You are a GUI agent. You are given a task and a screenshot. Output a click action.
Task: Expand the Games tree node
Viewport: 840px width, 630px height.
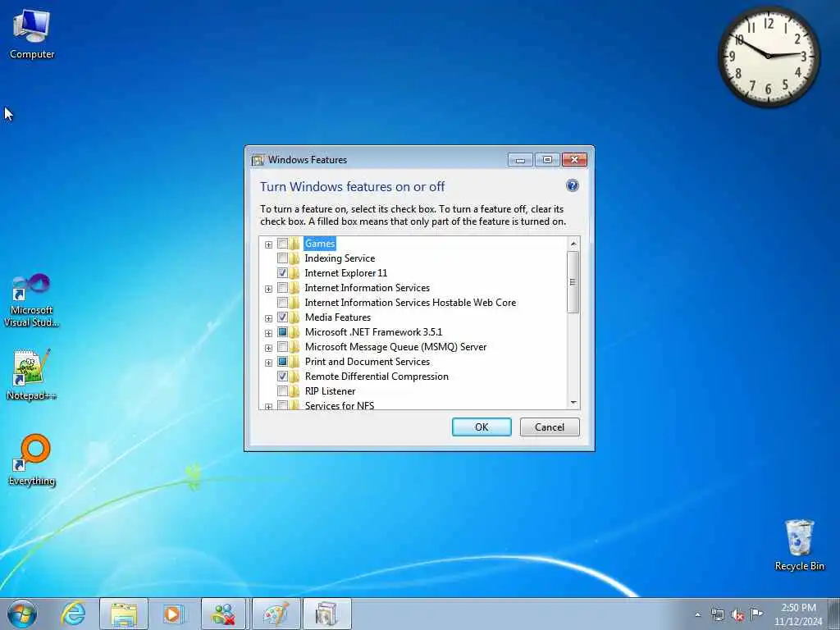point(268,244)
